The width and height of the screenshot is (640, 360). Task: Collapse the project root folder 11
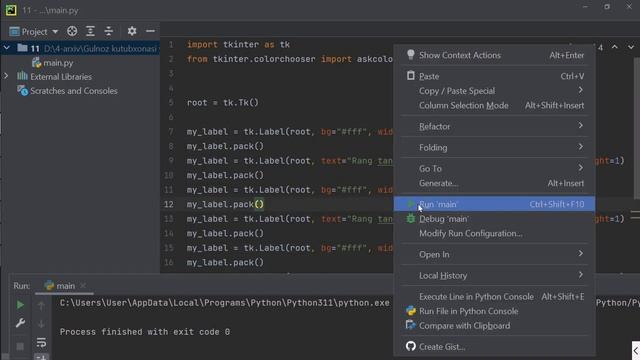coord(7,48)
